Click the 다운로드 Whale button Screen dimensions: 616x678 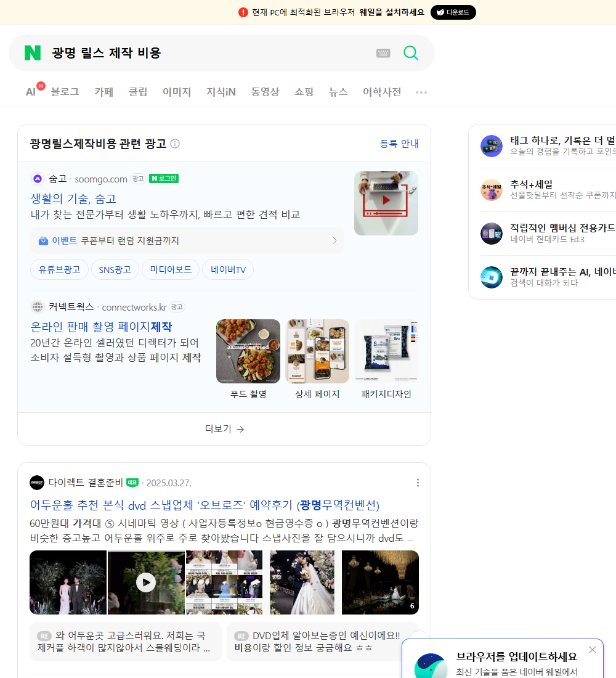tap(453, 12)
